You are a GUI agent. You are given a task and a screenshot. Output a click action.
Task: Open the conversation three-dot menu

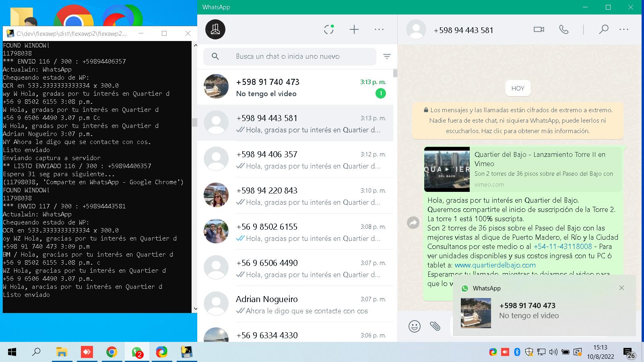624,29
